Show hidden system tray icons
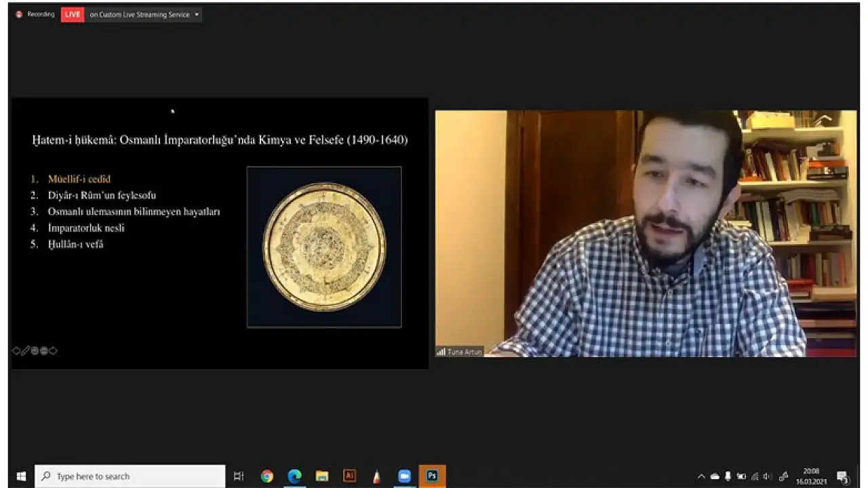868x488 pixels. pos(701,476)
